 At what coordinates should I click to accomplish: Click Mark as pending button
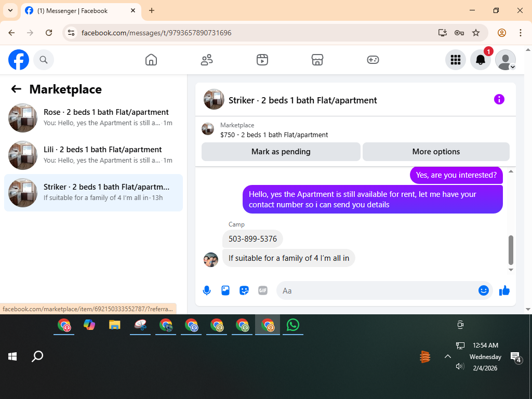(x=281, y=152)
